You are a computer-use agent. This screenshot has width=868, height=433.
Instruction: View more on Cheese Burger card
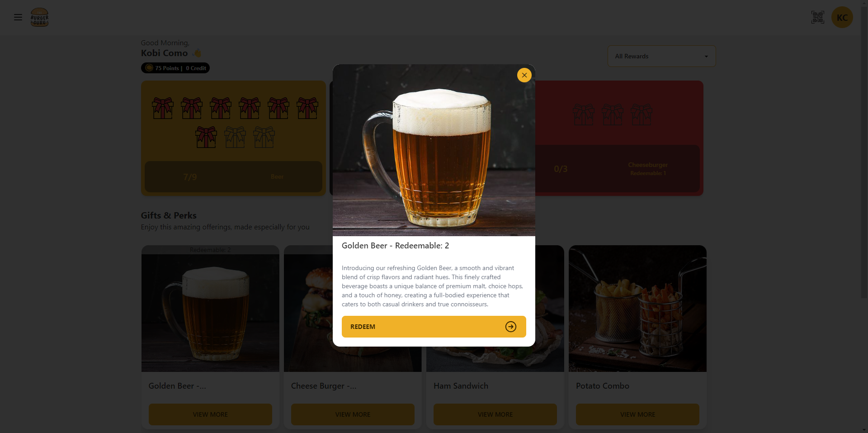pos(353,414)
